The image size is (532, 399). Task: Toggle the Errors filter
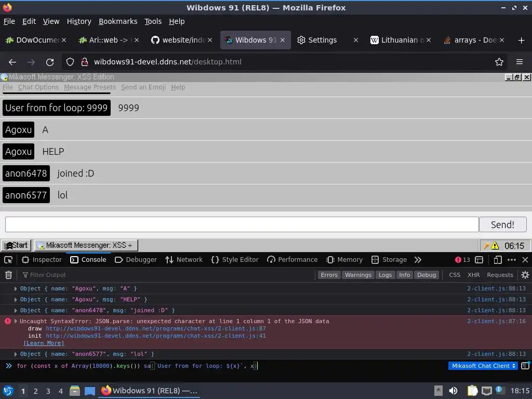coord(329,275)
